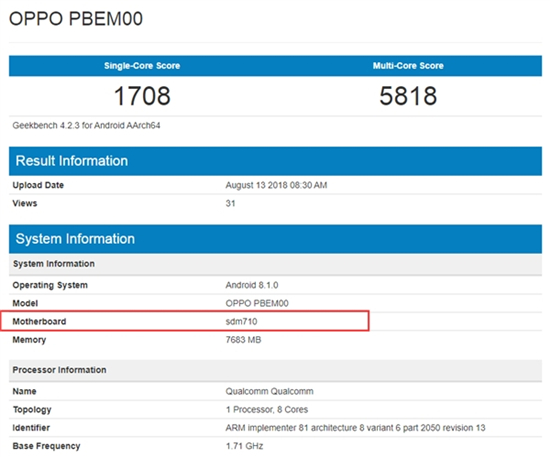Screen dimensions: 550x457
Task: Click the Base Frequency value 1.71 GHz
Action: (244, 446)
